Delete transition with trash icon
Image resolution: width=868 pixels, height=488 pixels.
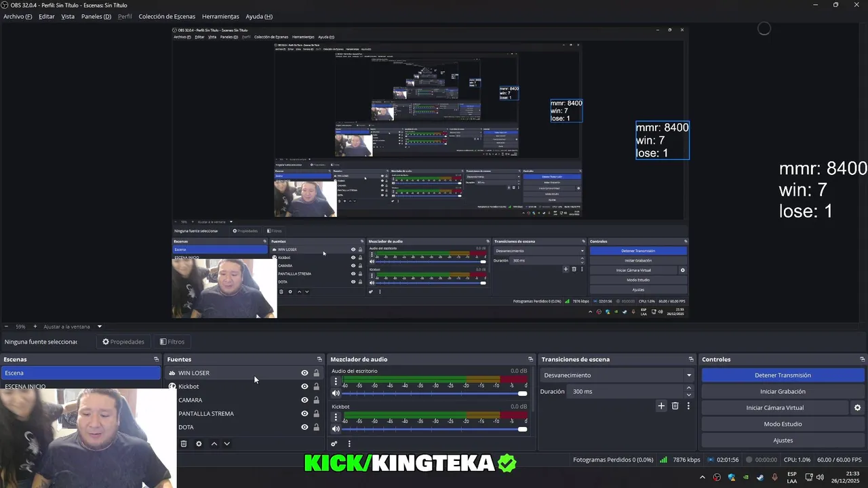click(675, 406)
